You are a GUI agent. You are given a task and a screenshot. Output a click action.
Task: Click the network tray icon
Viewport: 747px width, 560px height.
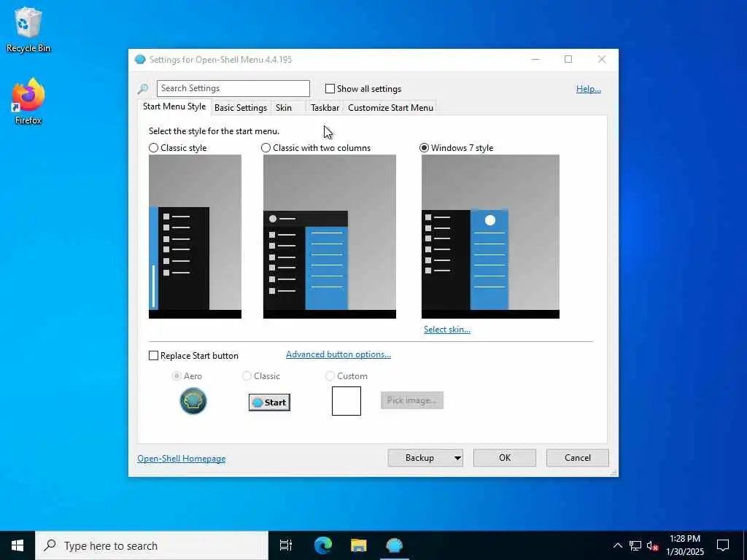coord(635,545)
